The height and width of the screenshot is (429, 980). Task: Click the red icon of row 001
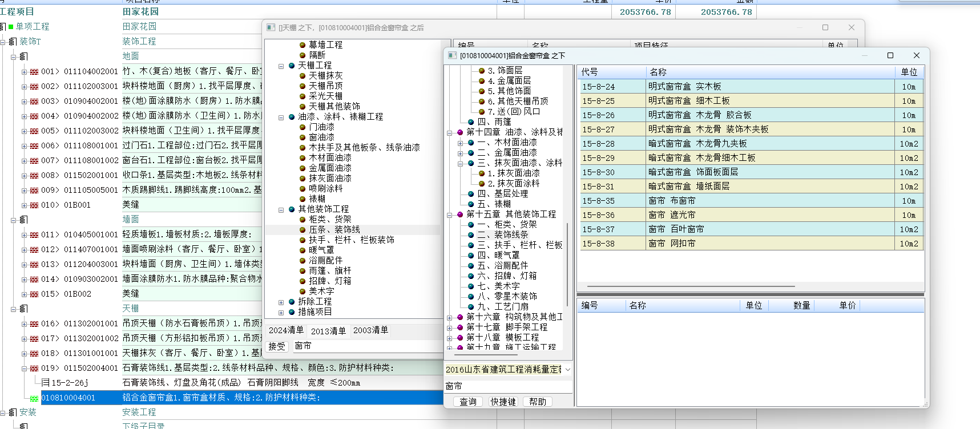(x=34, y=71)
